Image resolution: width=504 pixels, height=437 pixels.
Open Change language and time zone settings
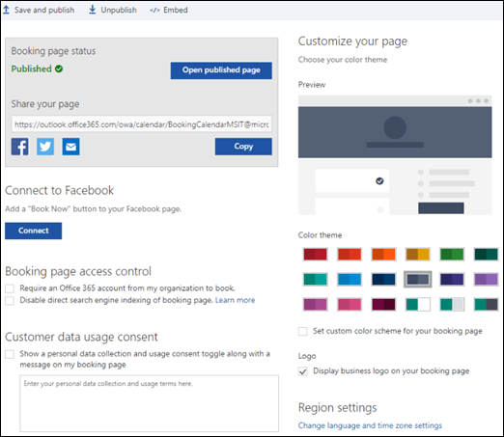tap(370, 425)
